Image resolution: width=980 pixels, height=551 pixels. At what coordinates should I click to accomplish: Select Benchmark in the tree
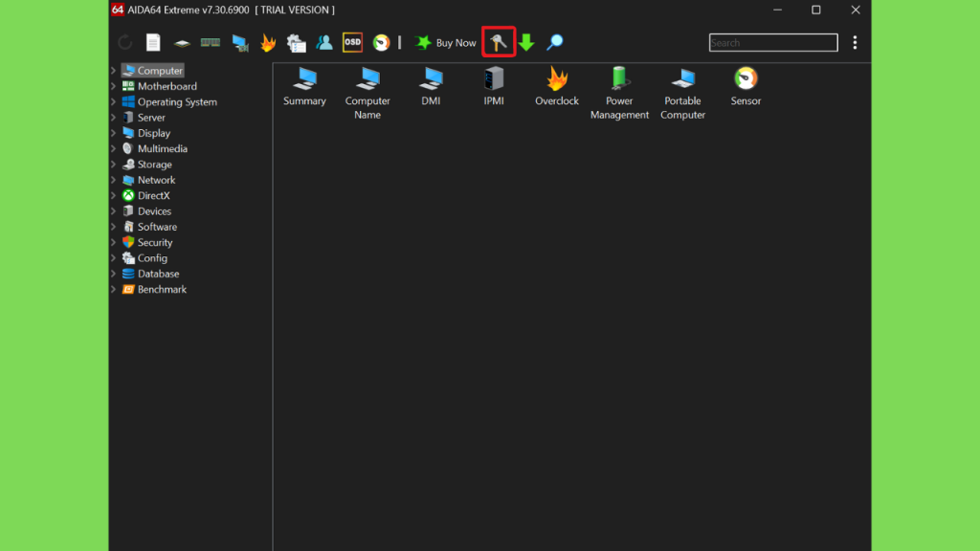(x=154, y=289)
